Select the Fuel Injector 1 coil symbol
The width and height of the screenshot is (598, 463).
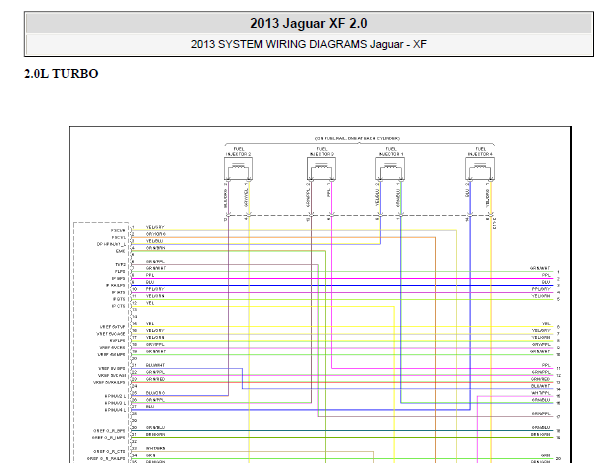click(390, 169)
